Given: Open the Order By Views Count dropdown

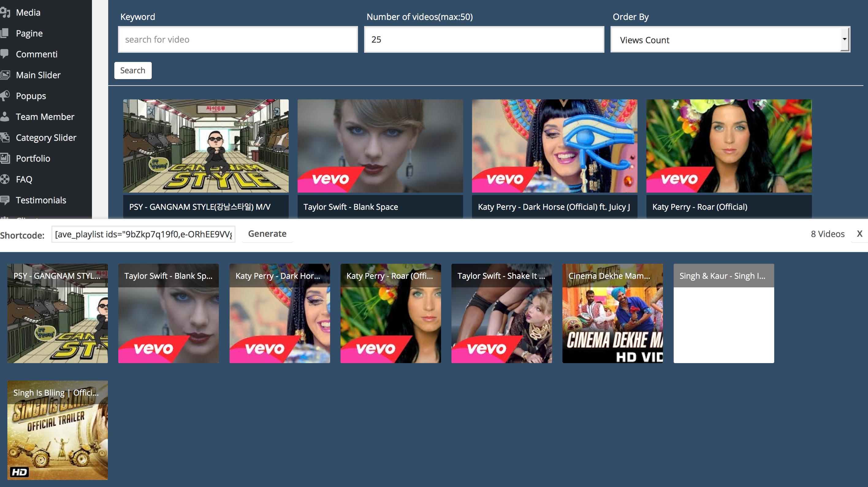Looking at the screenshot, I should pyautogui.click(x=730, y=40).
